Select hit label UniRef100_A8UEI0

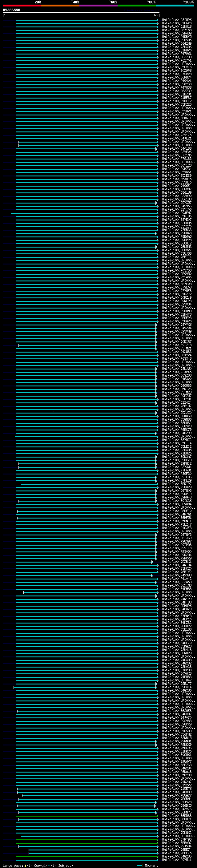coord(176,511)
